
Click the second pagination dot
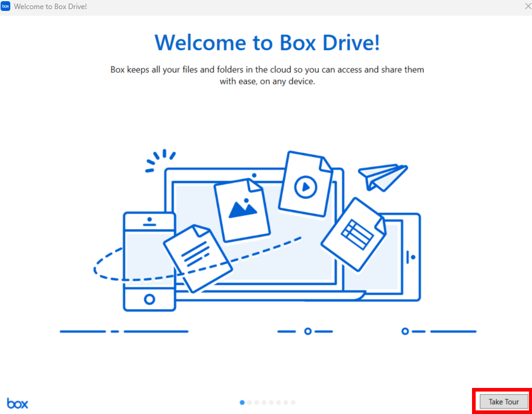coord(249,402)
